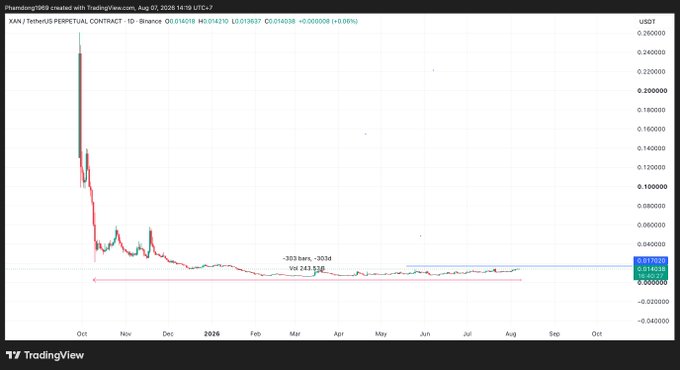Click the 'Vol 243.53B' measurement label
This screenshot has height=370, width=680.
(307, 268)
